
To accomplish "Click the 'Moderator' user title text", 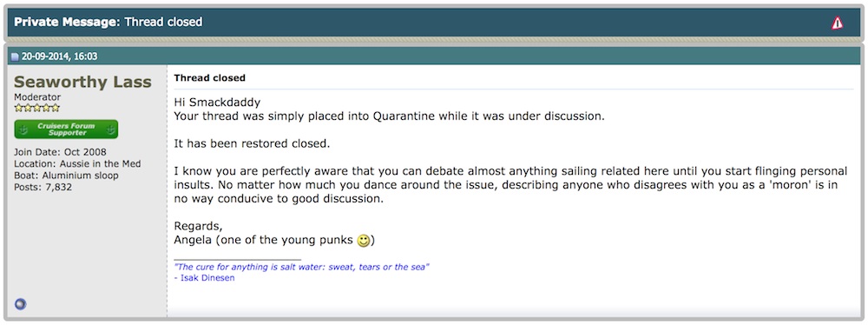I will [x=37, y=97].
